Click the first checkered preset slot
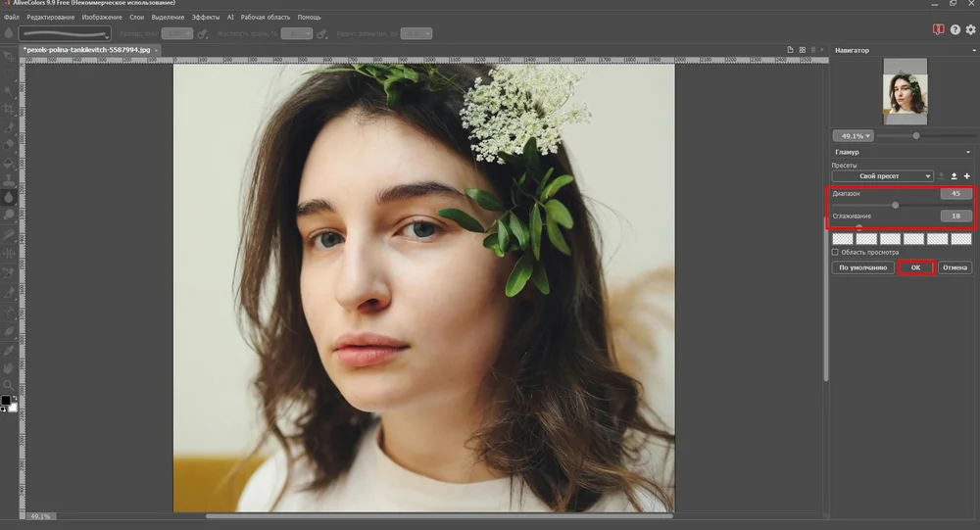The width and height of the screenshot is (980, 530). click(843, 239)
